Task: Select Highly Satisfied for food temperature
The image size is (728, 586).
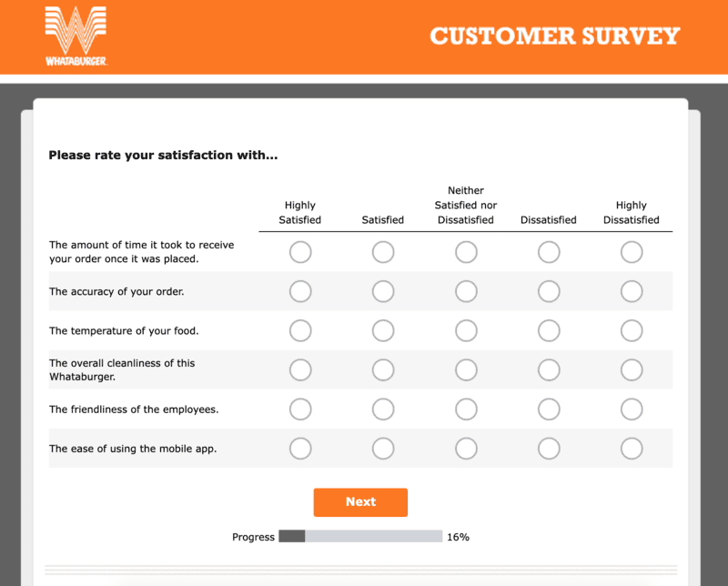Action: tap(300, 330)
